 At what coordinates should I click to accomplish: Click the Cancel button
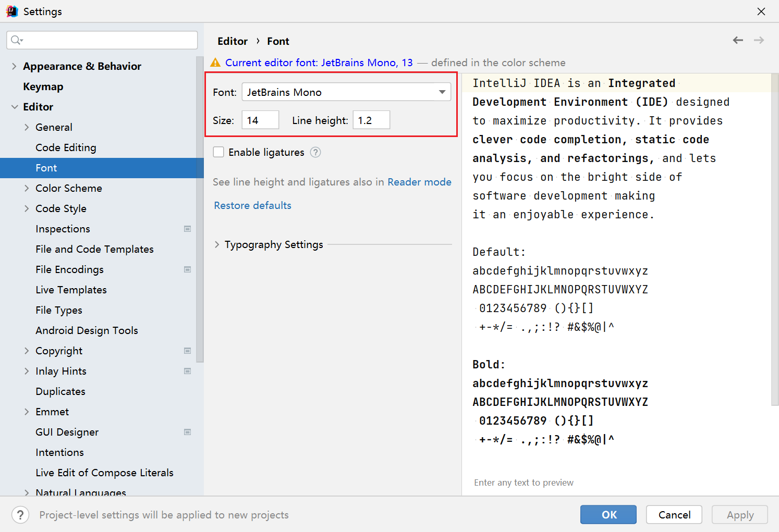674,515
